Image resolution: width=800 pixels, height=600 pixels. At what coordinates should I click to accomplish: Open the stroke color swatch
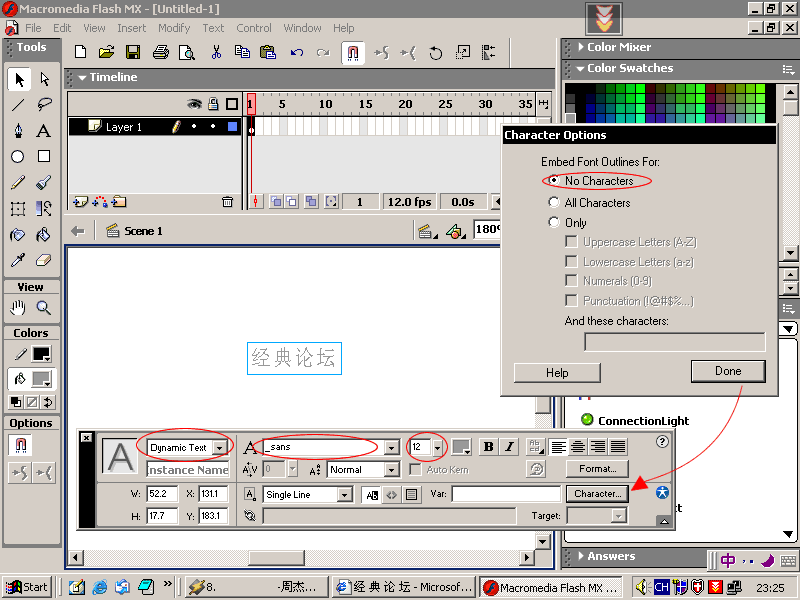tap(41, 354)
